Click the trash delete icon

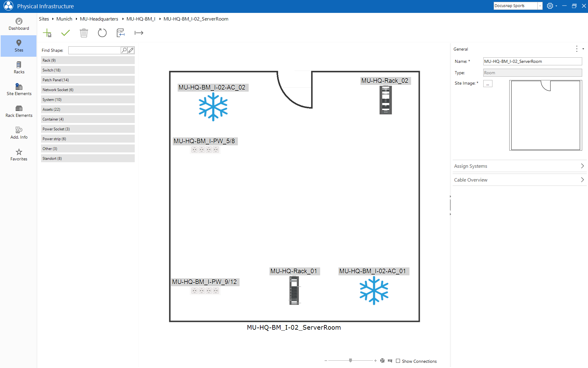point(84,33)
